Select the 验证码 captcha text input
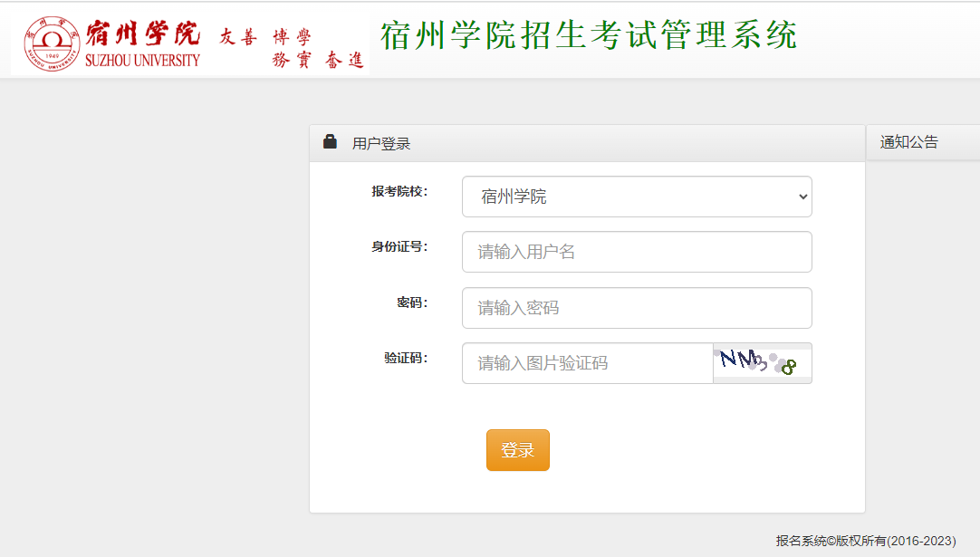Screen dimensions: 980x557 point(587,363)
